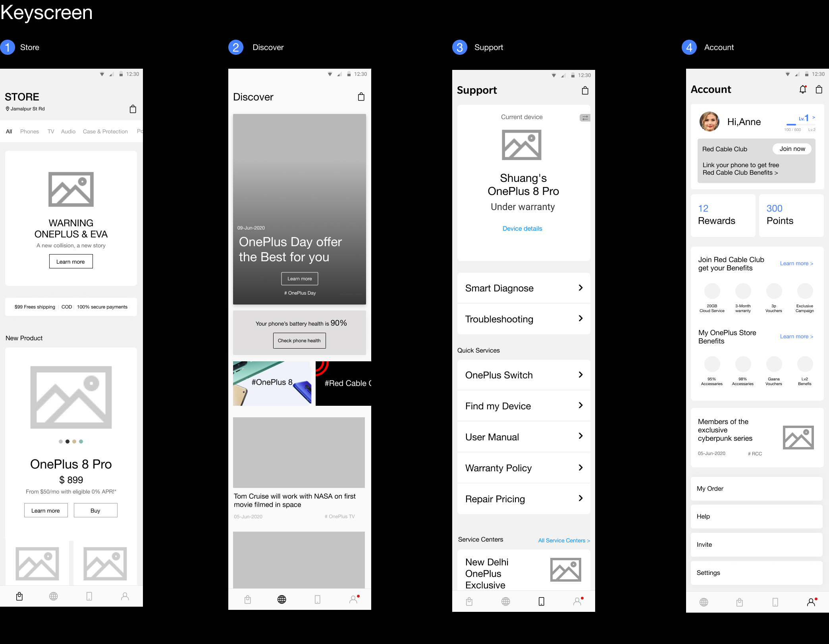Tap Buy button for OnePlus 8 Pro
The width and height of the screenshot is (829, 644).
coord(95,511)
